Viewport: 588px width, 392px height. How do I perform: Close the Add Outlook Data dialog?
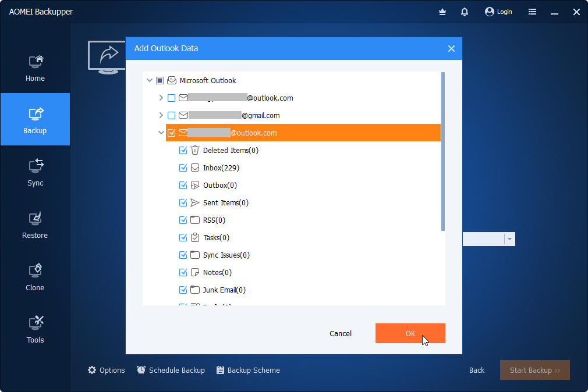coord(451,49)
